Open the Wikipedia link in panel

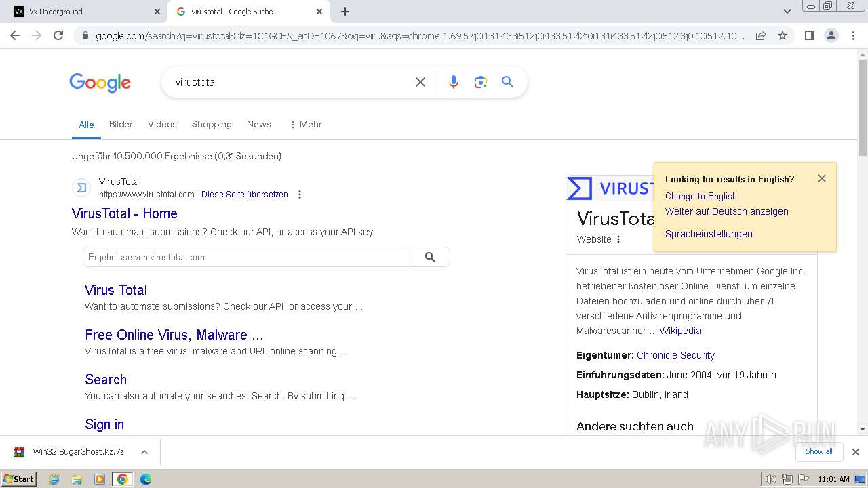pyautogui.click(x=680, y=331)
